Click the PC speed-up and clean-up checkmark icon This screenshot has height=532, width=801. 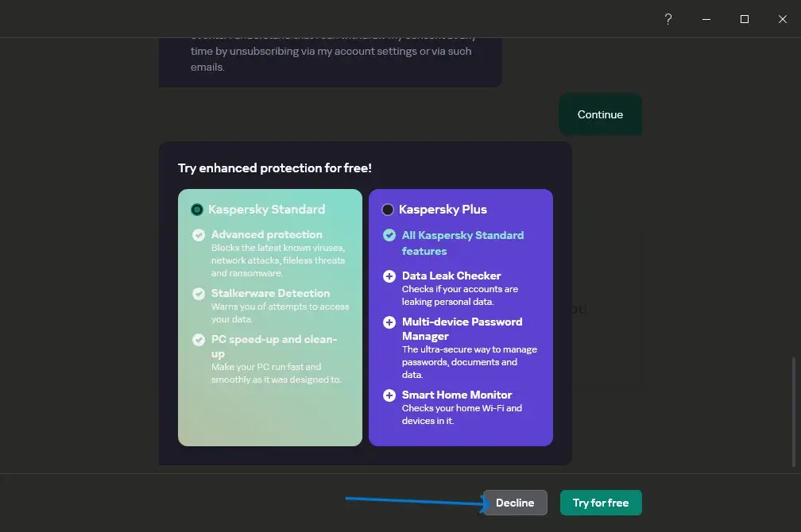pos(199,340)
